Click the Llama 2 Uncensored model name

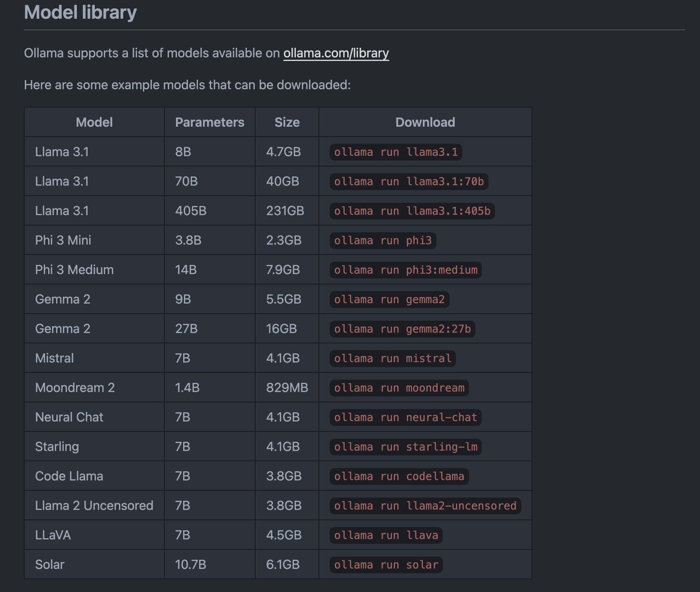pyautogui.click(x=94, y=506)
